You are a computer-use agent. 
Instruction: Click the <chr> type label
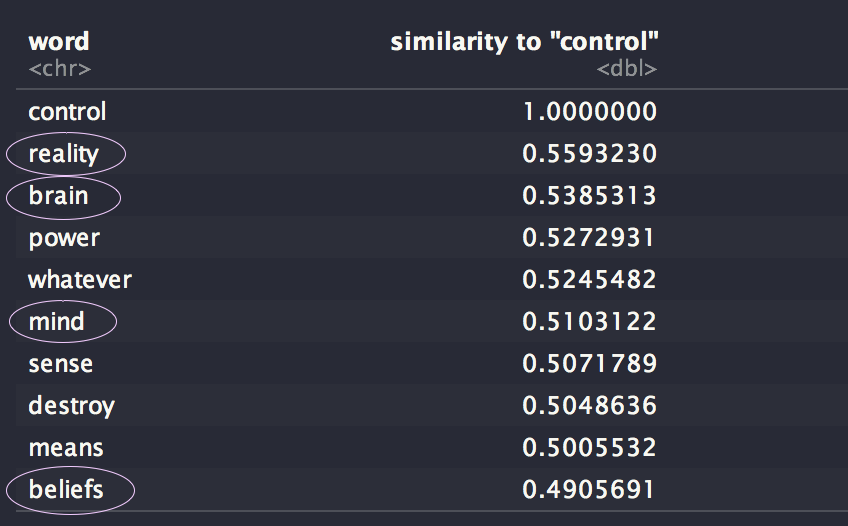pyautogui.click(x=60, y=69)
